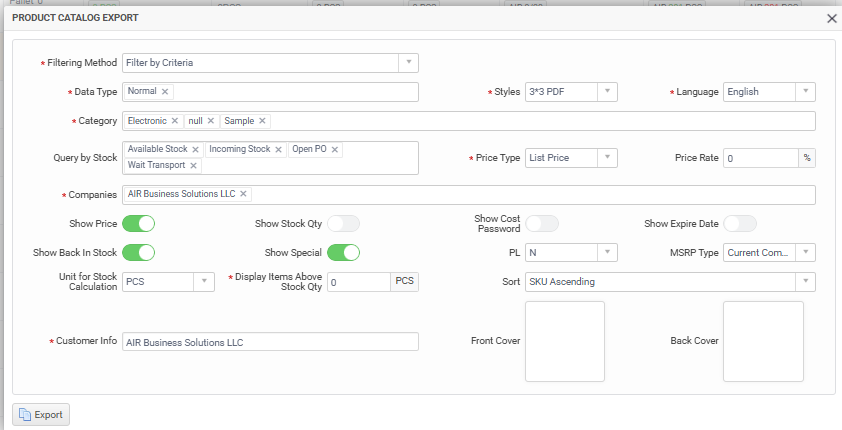This screenshot has width=842, height=430.
Task: Click the Customer Info text field
Action: click(x=270, y=342)
